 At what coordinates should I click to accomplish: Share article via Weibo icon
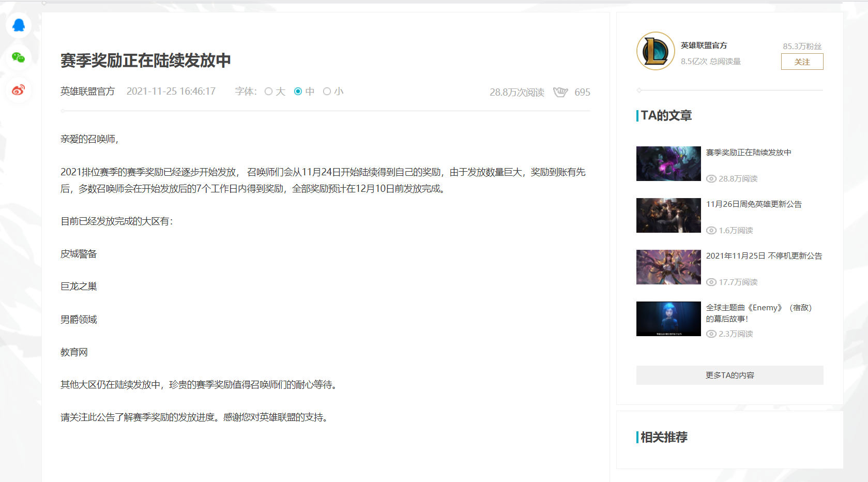[x=19, y=90]
